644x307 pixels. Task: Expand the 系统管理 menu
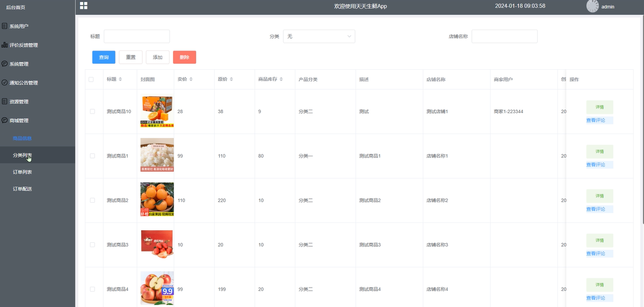(38, 64)
